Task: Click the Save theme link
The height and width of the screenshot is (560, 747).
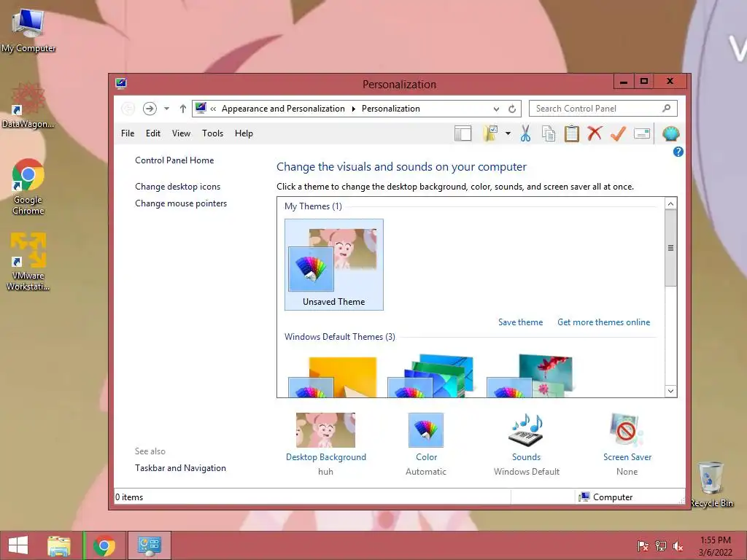Action: coord(521,322)
